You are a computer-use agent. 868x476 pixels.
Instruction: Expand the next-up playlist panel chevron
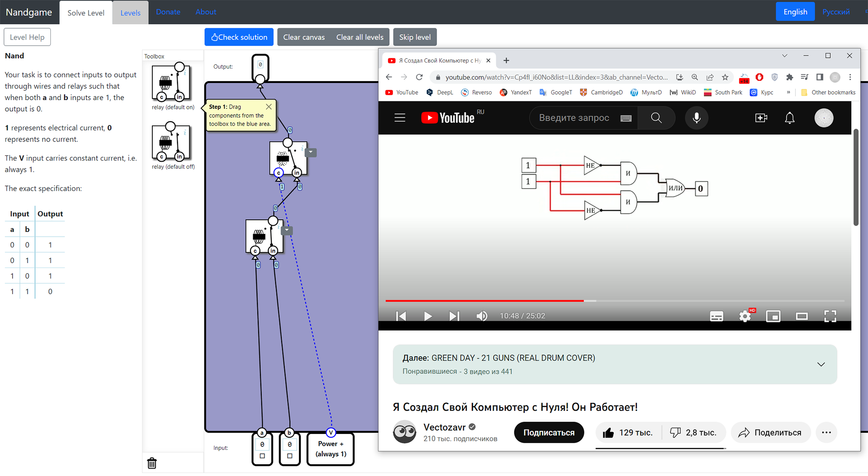(x=821, y=364)
